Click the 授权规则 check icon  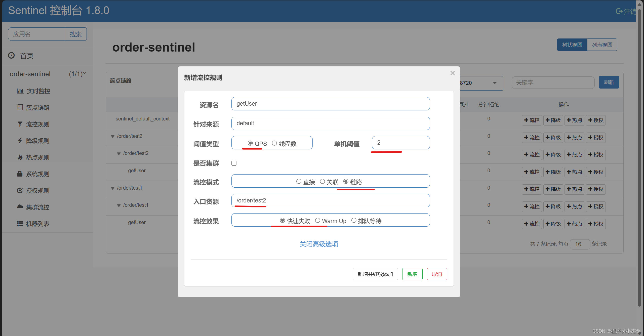(x=20, y=190)
